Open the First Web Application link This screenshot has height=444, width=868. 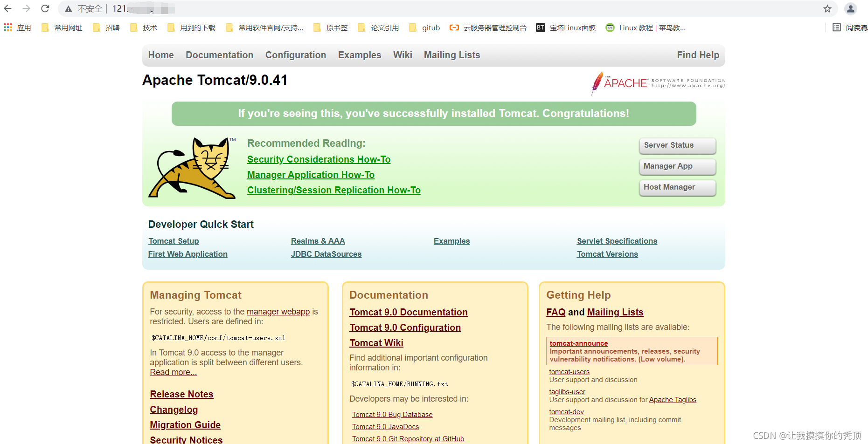(x=188, y=254)
